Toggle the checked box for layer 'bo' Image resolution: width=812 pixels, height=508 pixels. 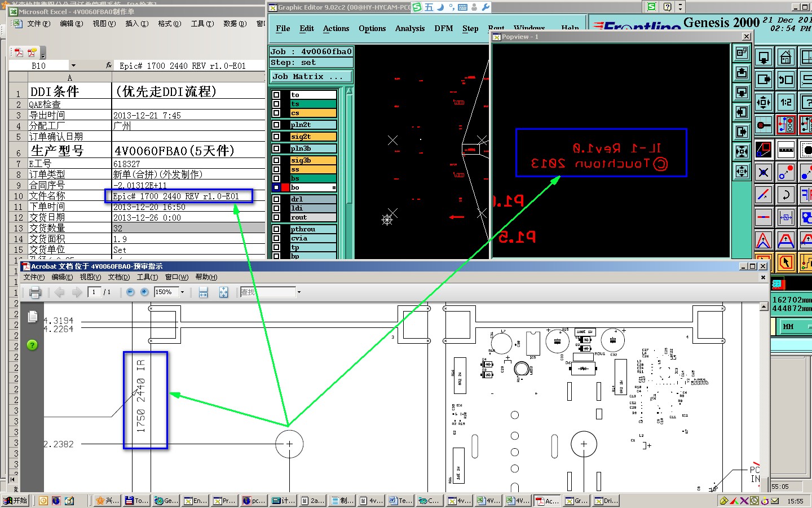pyautogui.click(x=276, y=187)
